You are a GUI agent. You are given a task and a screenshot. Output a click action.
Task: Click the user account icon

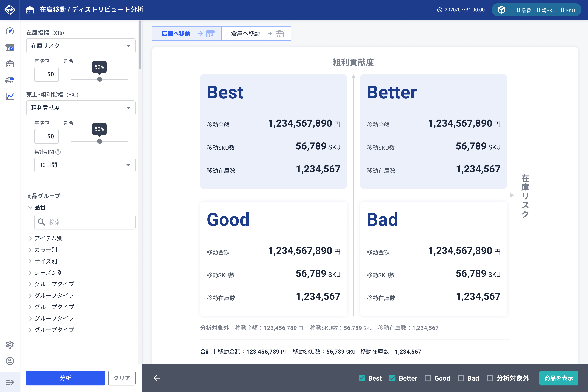pos(10,361)
